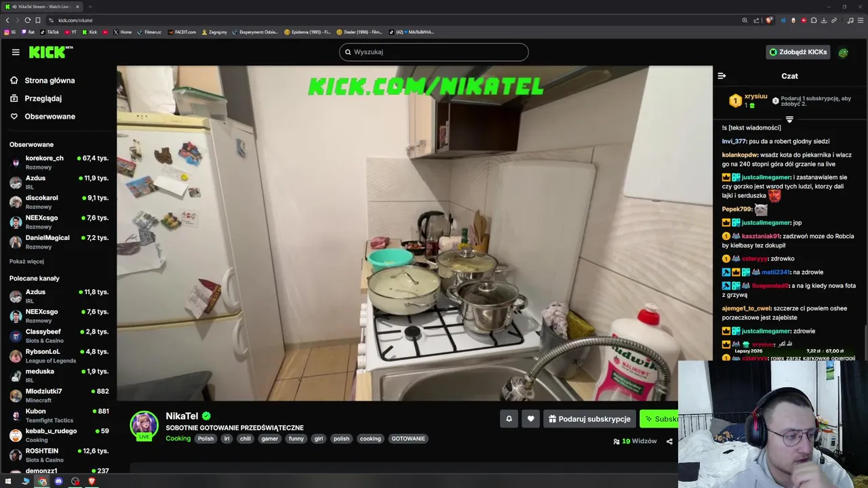868x488 pixels.
Task: Click Podaruj subskrypcje button
Action: [x=589, y=419]
